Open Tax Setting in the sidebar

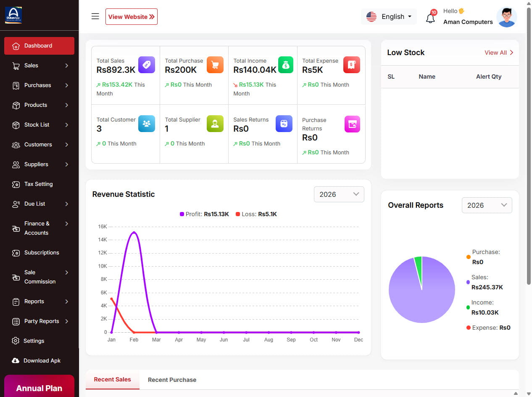point(38,184)
